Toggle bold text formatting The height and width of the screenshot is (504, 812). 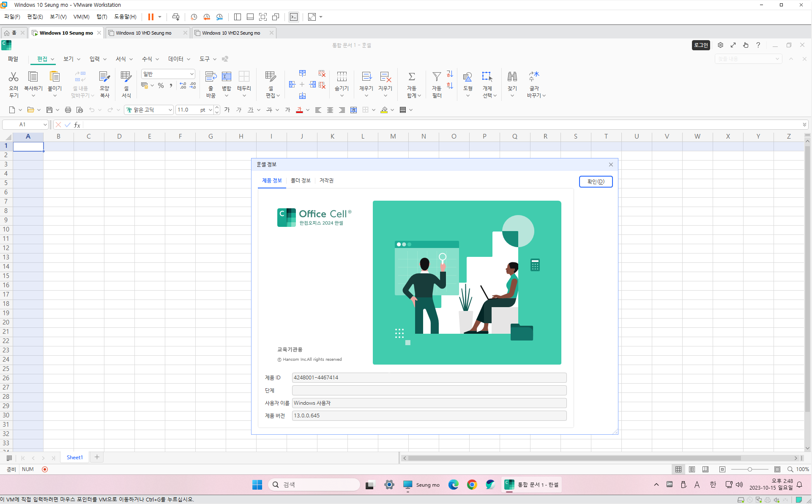[227, 110]
